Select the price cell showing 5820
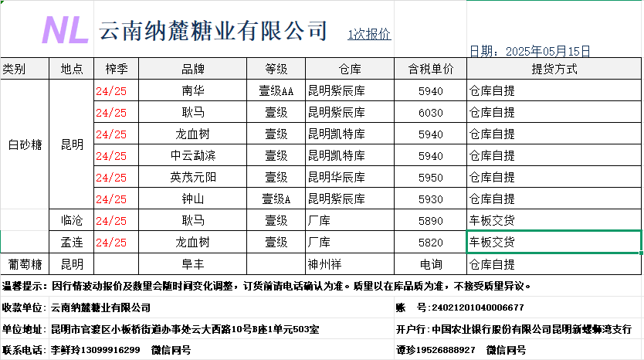644x360 pixels. [429, 242]
